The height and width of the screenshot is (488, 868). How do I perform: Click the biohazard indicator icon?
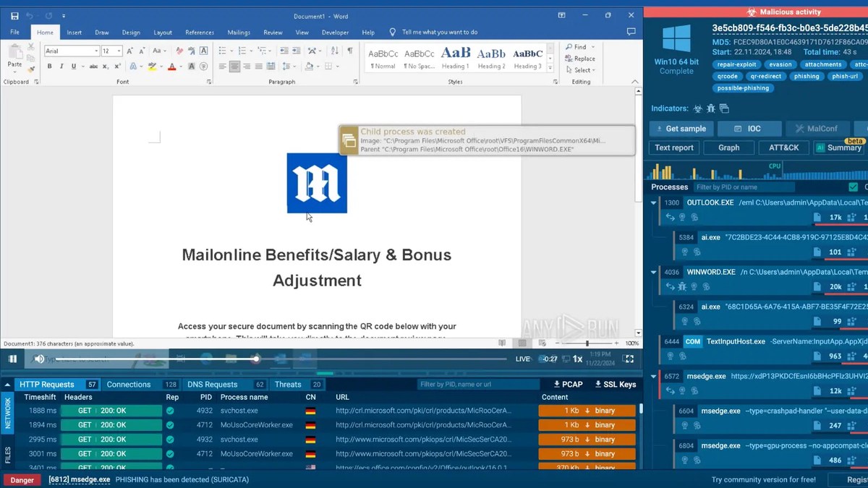click(x=697, y=108)
